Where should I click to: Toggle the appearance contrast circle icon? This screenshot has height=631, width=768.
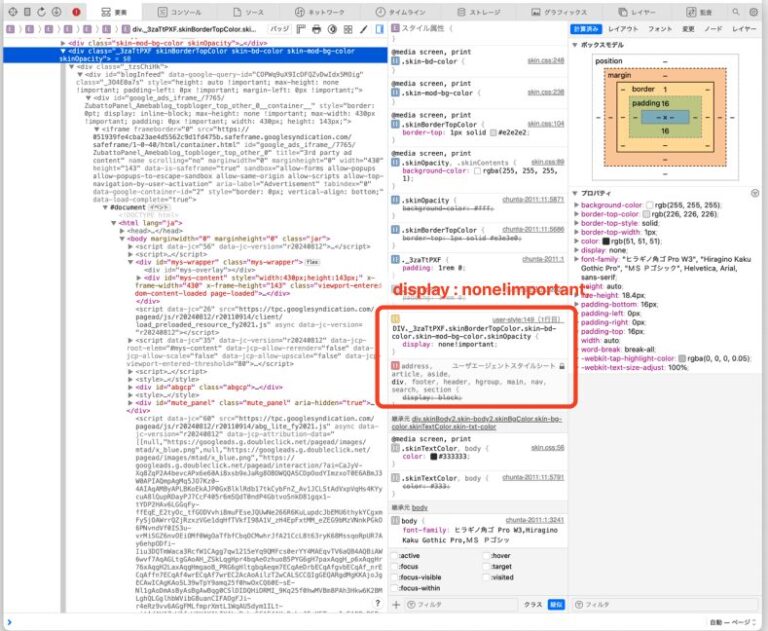[332, 29]
